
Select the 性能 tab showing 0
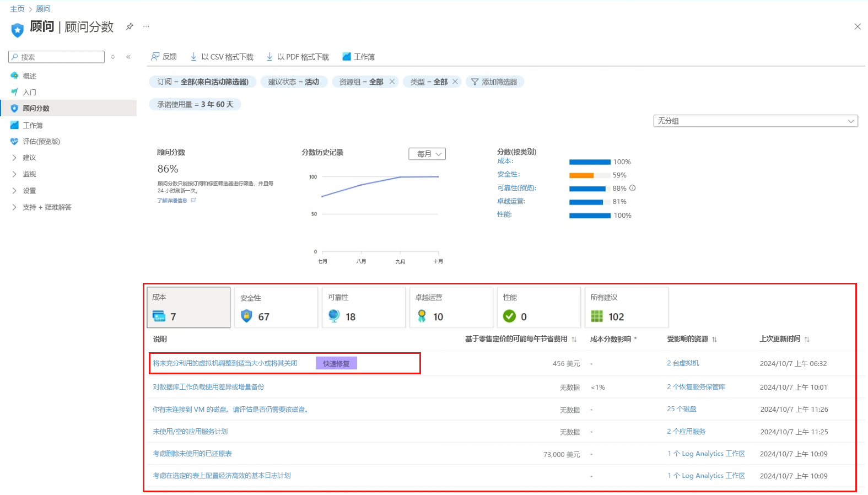click(539, 307)
